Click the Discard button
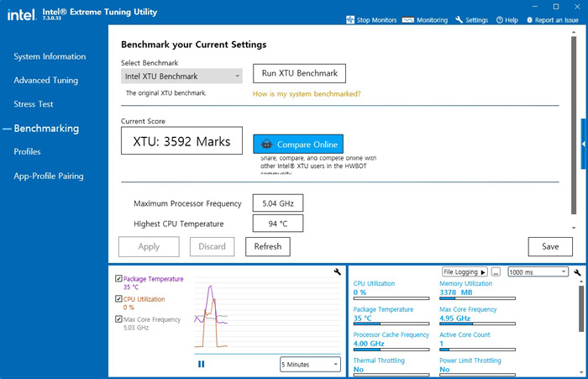Image resolution: width=588 pixels, height=379 pixels. click(212, 246)
